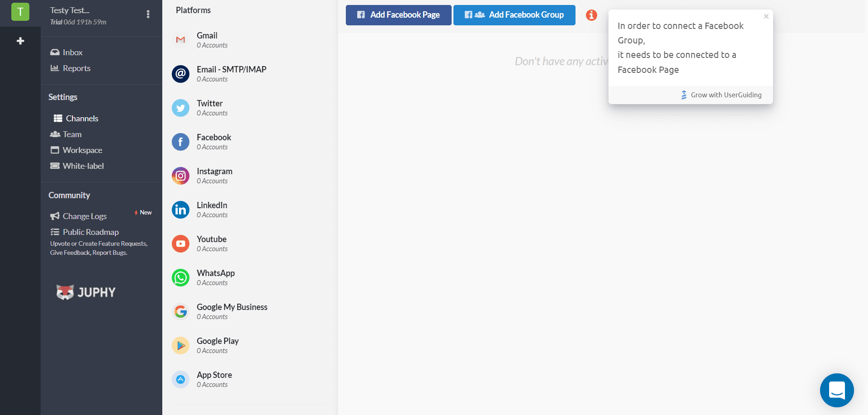This screenshot has width=868, height=415.
Task: View the Change Logs
Action: coord(79,216)
